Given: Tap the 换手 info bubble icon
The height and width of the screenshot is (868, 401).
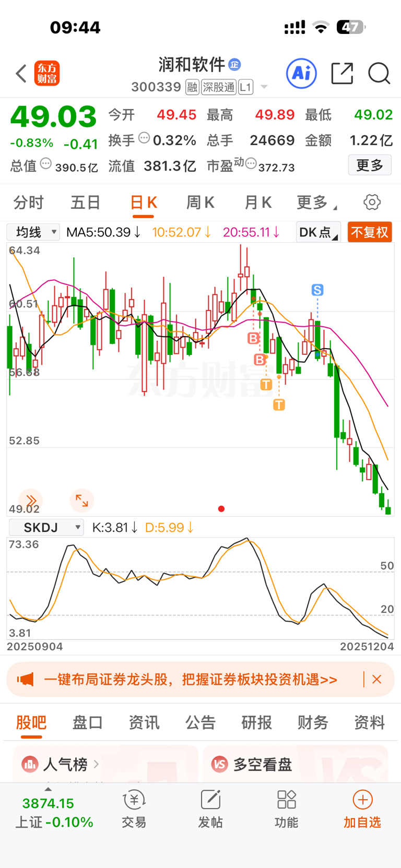Looking at the screenshot, I should point(144,138).
